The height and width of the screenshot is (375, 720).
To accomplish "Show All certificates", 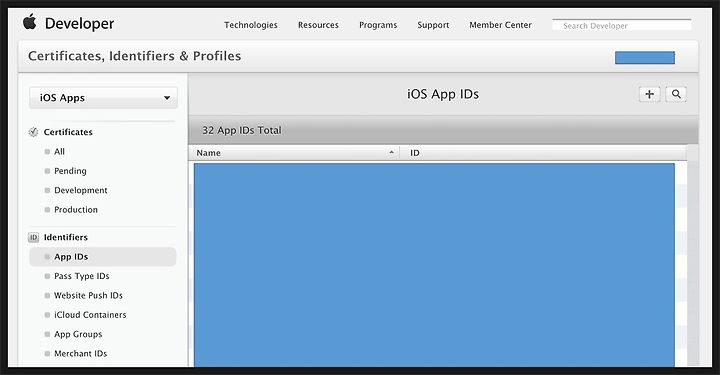I will coord(59,151).
